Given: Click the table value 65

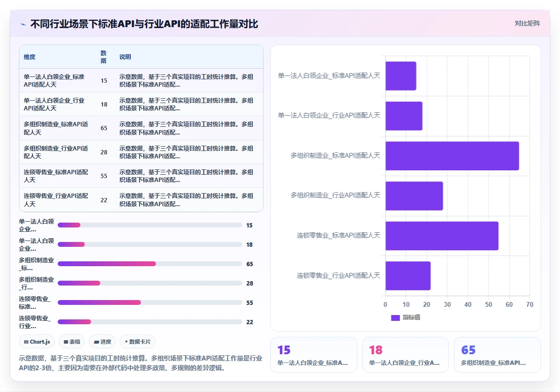Looking at the screenshot, I should (x=104, y=128).
